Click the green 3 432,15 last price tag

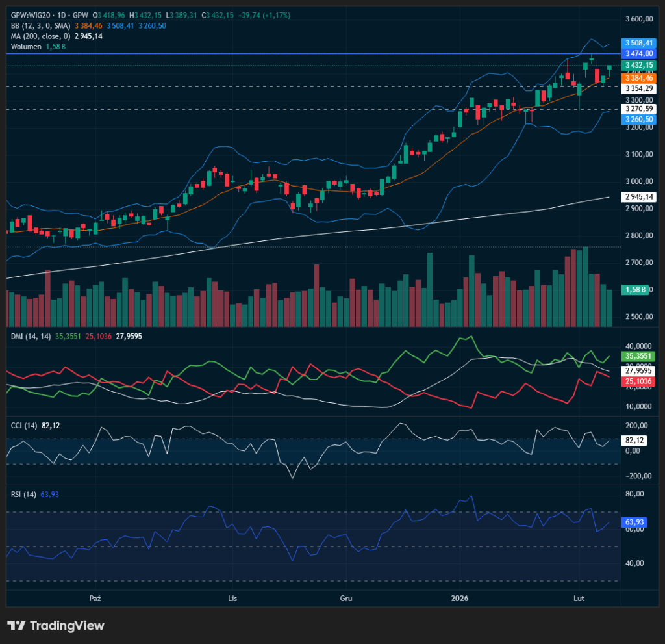pyautogui.click(x=639, y=66)
